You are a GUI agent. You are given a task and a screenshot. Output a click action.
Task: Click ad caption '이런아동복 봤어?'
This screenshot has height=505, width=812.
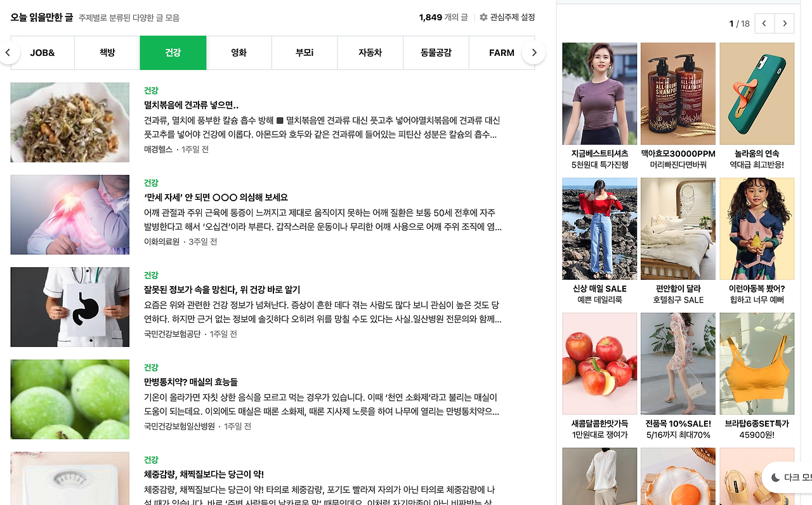[757, 289]
